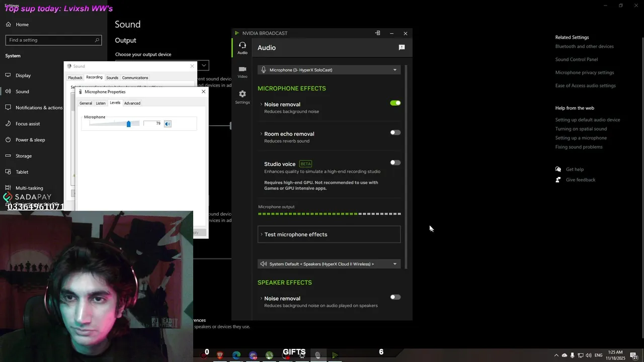This screenshot has height=362, width=644.
Task: Open the System Default Speakers dropdown
Action: [329, 264]
